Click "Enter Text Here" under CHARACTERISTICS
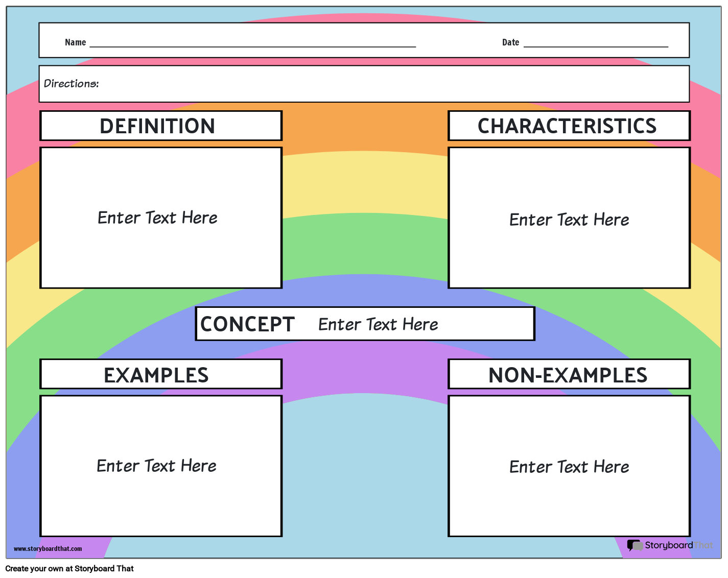The height and width of the screenshot is (578, 728). click(x=569, y=220)
